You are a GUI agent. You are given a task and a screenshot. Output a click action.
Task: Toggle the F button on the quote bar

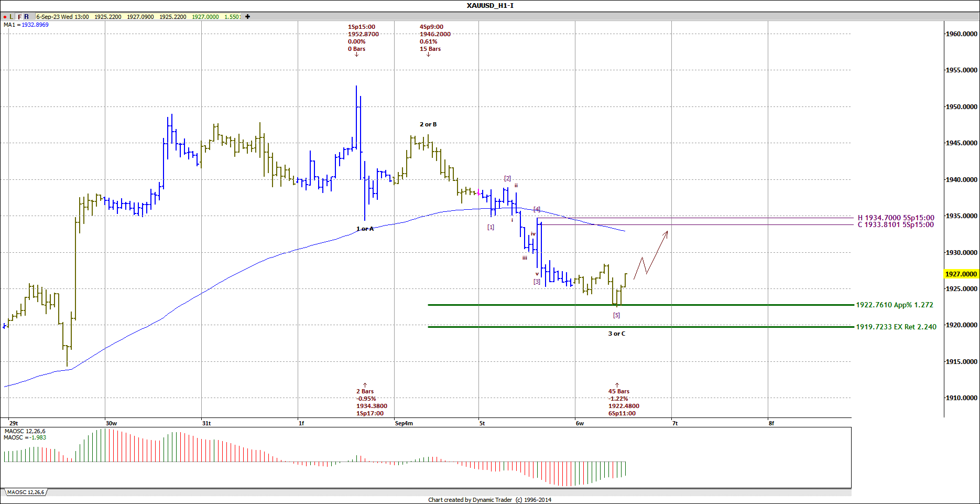19,16
